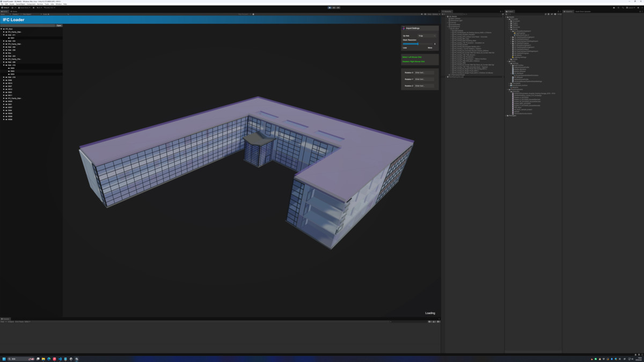Open the Up Axis dropdown

[427, 36]
